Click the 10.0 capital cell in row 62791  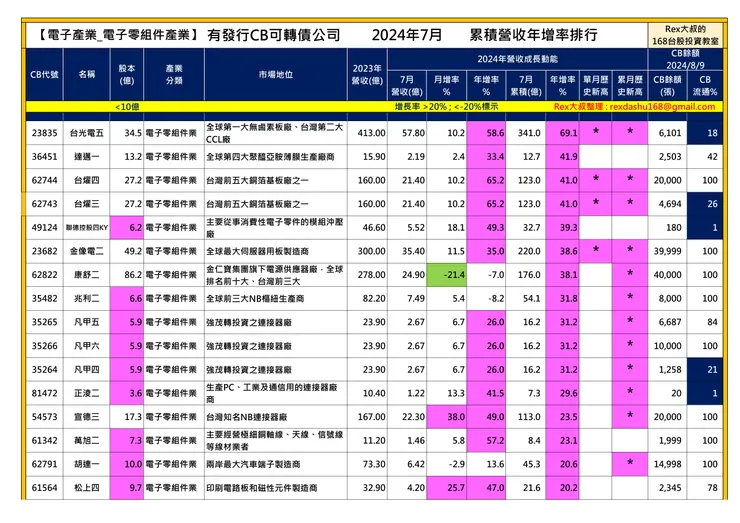pyautogui.click(x=126, y=464)
